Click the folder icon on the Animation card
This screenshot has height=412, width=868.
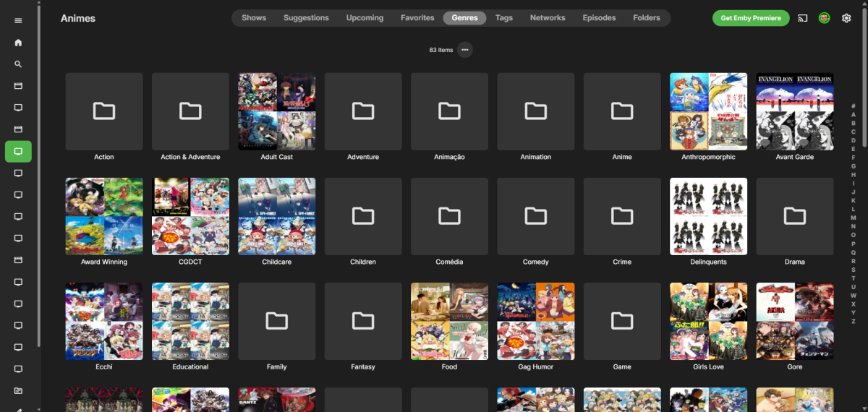click(x=536, y=111)
